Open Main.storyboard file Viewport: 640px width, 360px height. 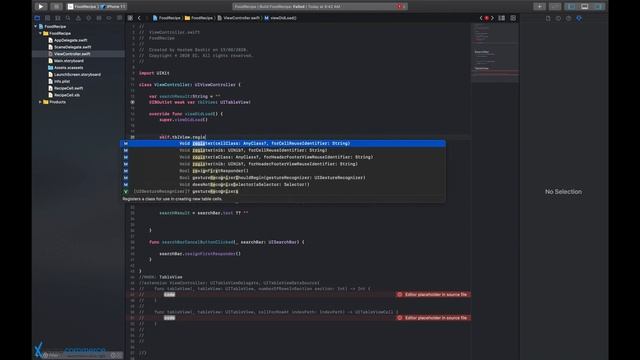(66, 61)
